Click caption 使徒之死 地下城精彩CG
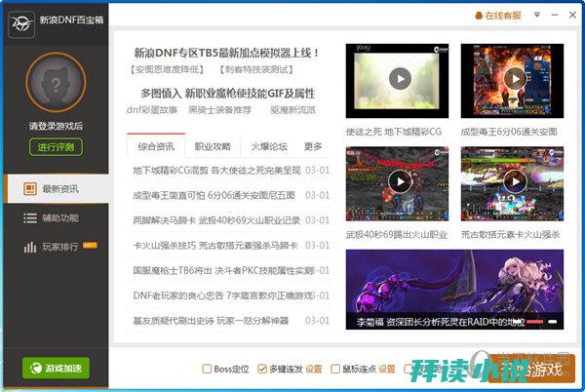The image size is (585, 392). pos(394,132)
